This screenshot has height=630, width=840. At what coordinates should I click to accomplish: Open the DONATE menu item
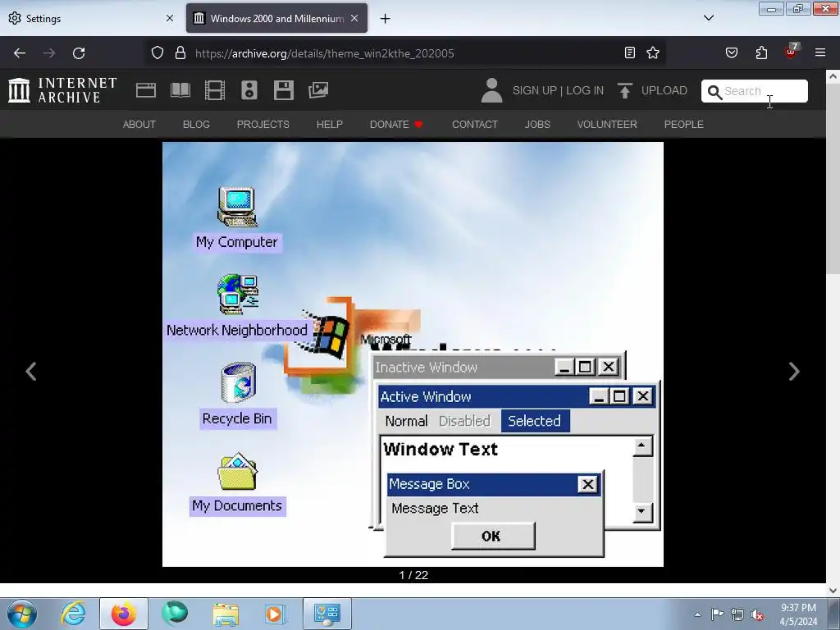(396, 125)
